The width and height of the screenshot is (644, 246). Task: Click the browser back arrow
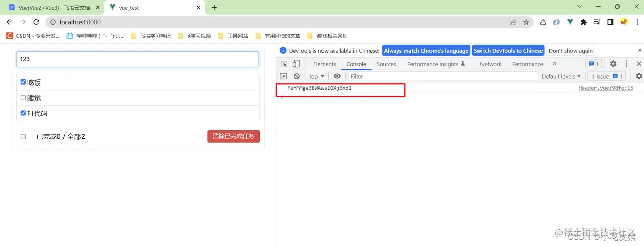pos(9,22)
